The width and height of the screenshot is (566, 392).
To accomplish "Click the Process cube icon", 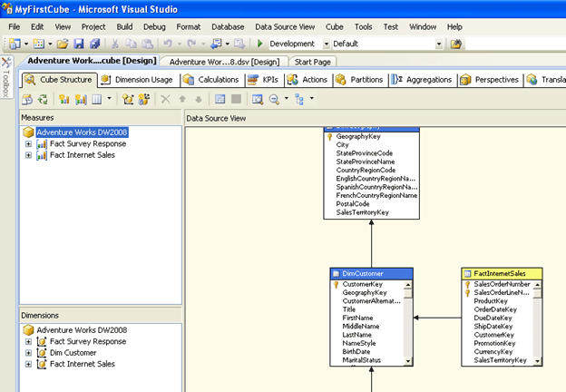I will (28, 98).
